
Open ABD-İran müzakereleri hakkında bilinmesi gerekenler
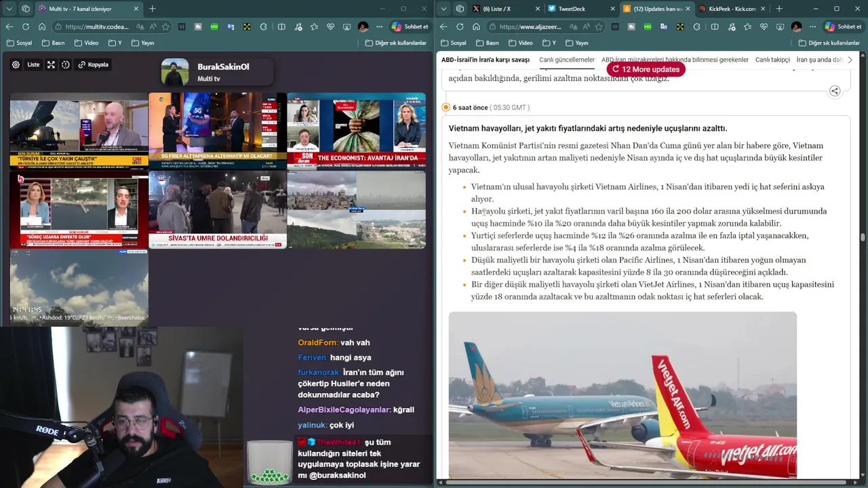tap(675, 60)
